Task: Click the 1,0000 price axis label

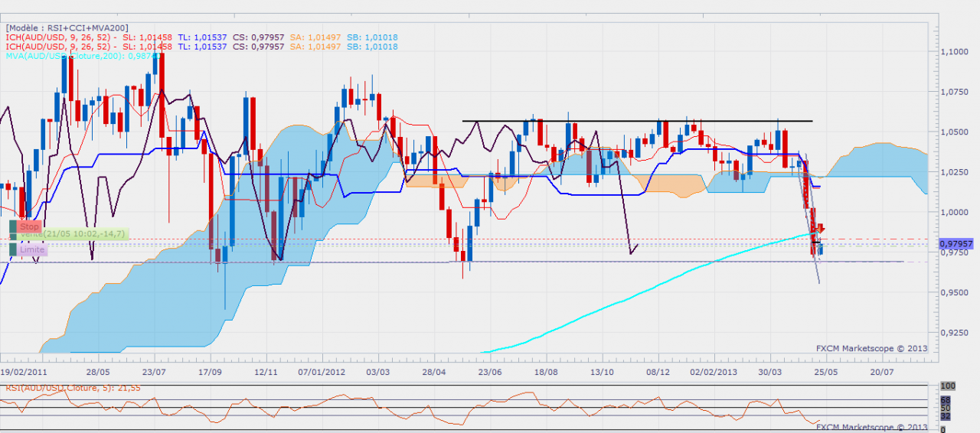Action: point(954,212)
